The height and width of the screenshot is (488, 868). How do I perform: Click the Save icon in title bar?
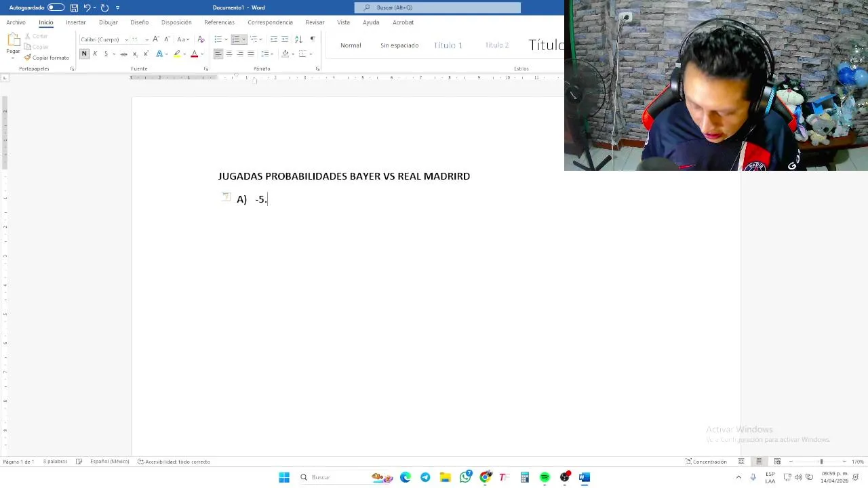point(74,7)
